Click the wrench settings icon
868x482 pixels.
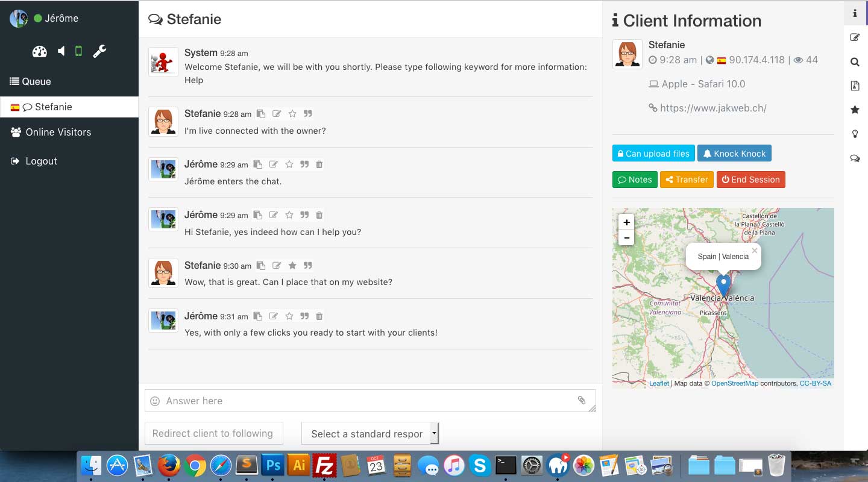point(99,51)
